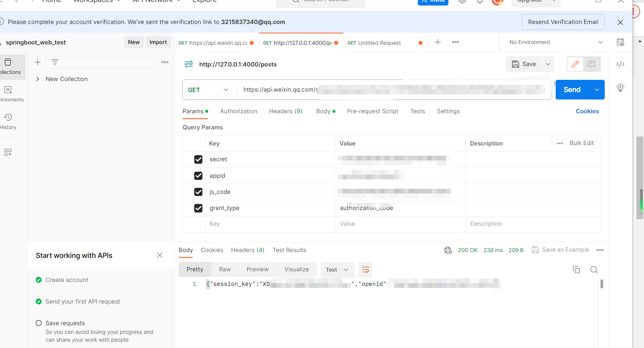Image resolution: width=644 pixels, height=348 pixels.
Task: Open query params more options ellipsis
Action: point(560,143)
